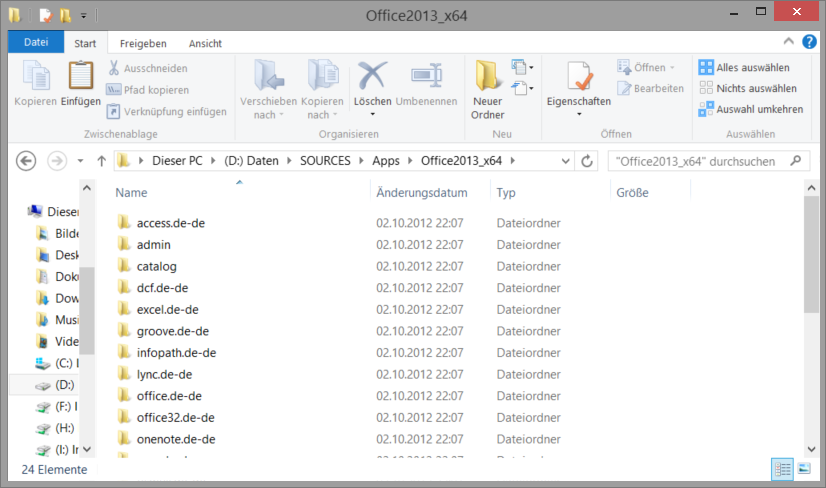The image size is (826, 488).
Task: Expand address bar history dropdown
Action: click(x=565, y=161)
